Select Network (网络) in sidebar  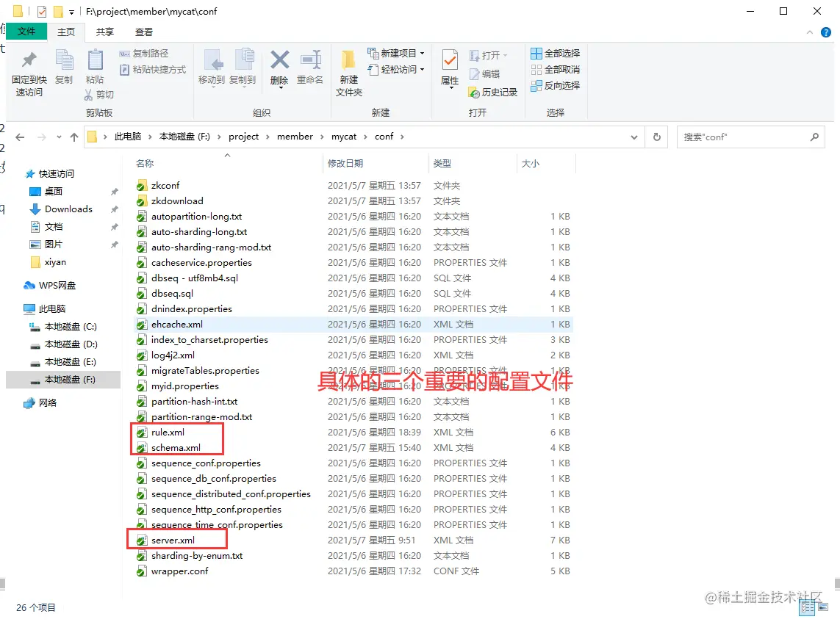pos(40,403)
